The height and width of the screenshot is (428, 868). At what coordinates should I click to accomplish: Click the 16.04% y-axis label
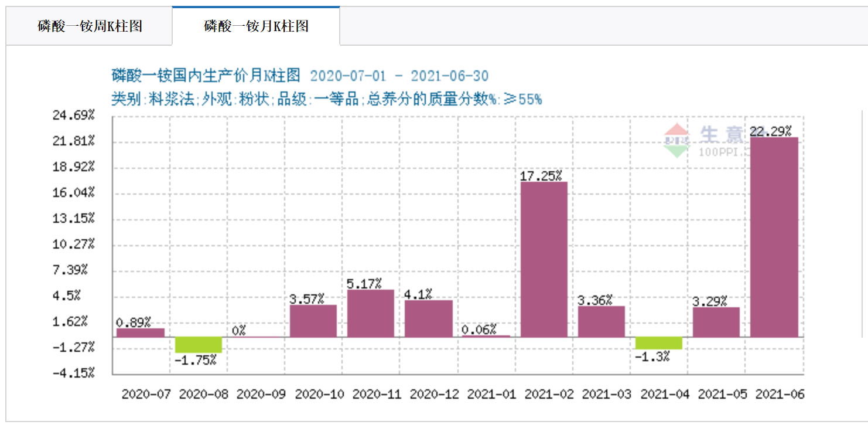coord(74,192)
